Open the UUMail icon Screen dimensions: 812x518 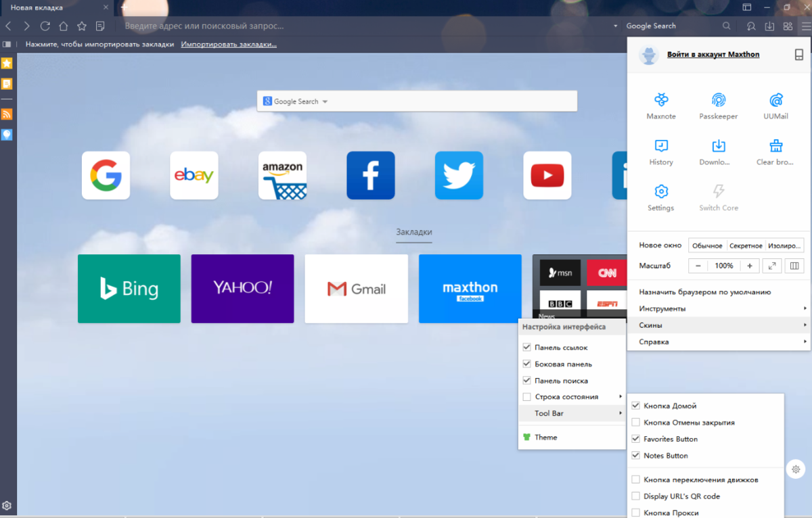coord(776,100)
